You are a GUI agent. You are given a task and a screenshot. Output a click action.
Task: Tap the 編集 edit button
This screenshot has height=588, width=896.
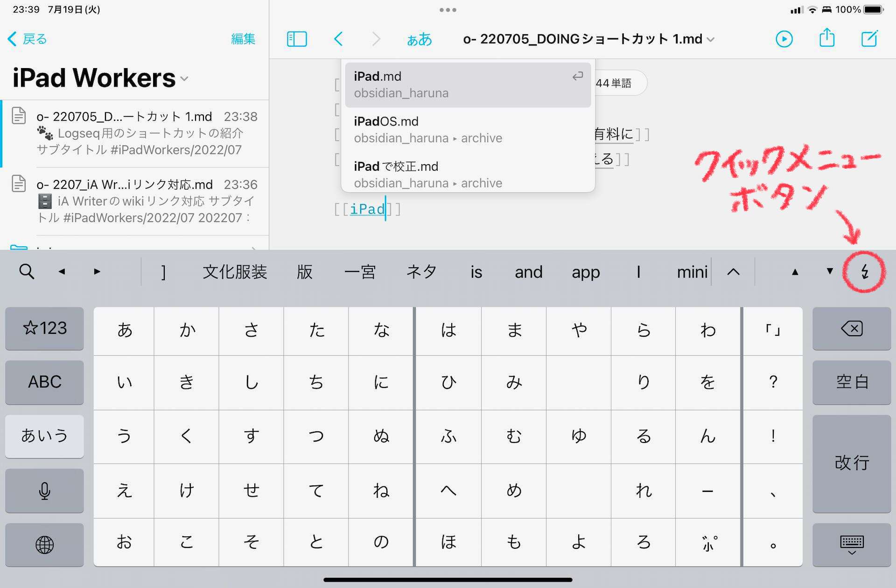[x=243, y=39]
